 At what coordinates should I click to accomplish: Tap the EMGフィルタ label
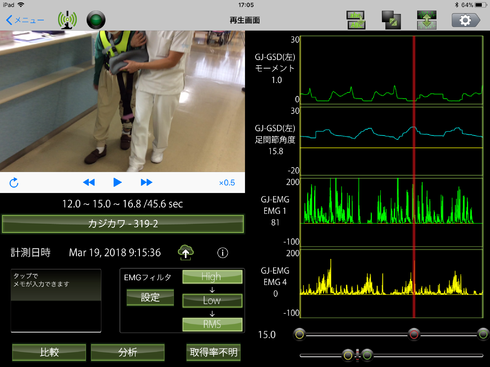147,277
